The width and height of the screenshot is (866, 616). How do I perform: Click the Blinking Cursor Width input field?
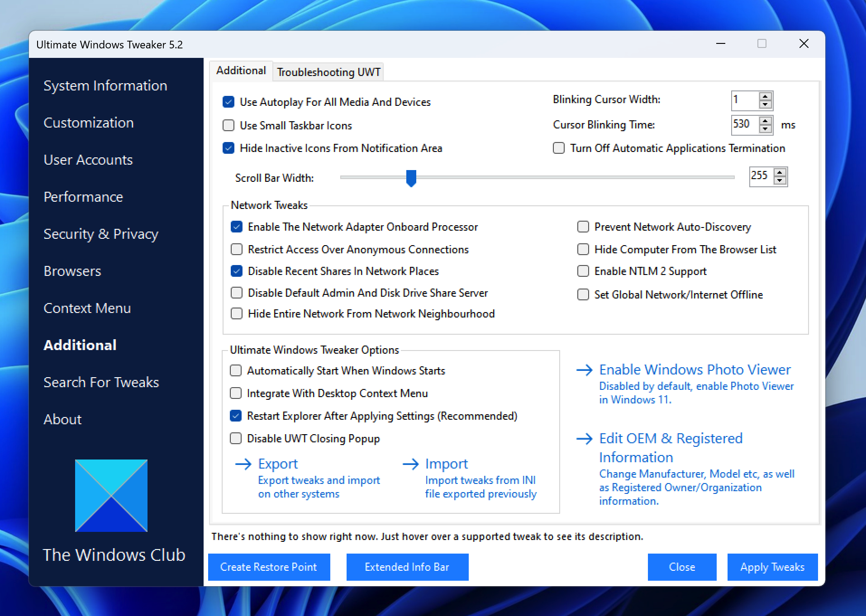coord(745,100)
